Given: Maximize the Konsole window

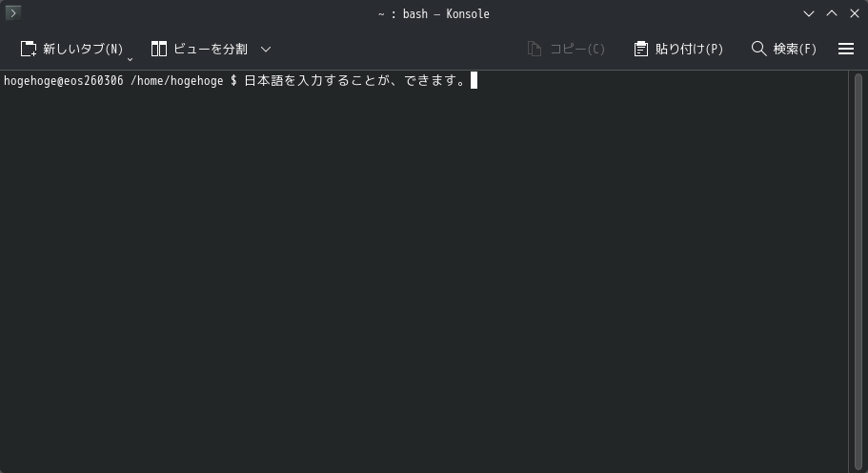Looking at the screenshot, I should (x=832, y=14).
